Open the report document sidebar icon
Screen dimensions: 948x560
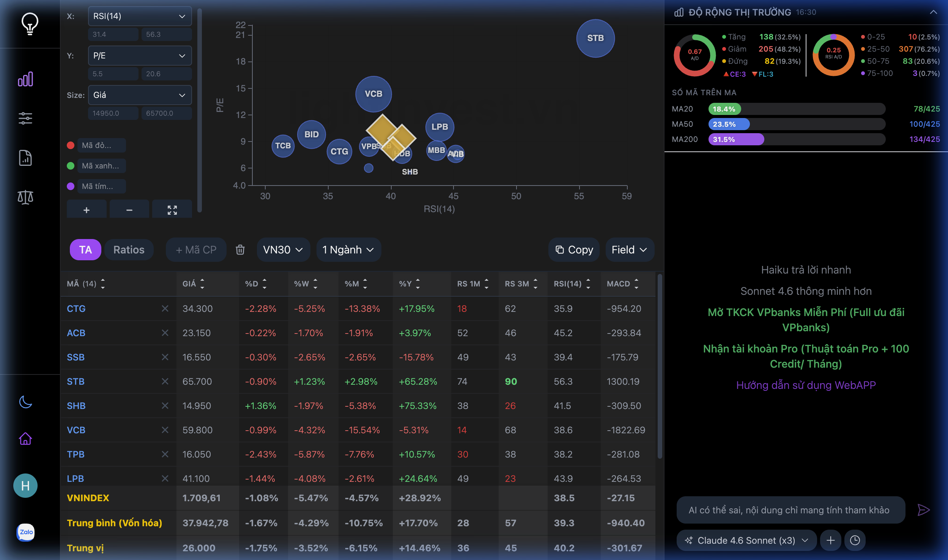(25, 158)
